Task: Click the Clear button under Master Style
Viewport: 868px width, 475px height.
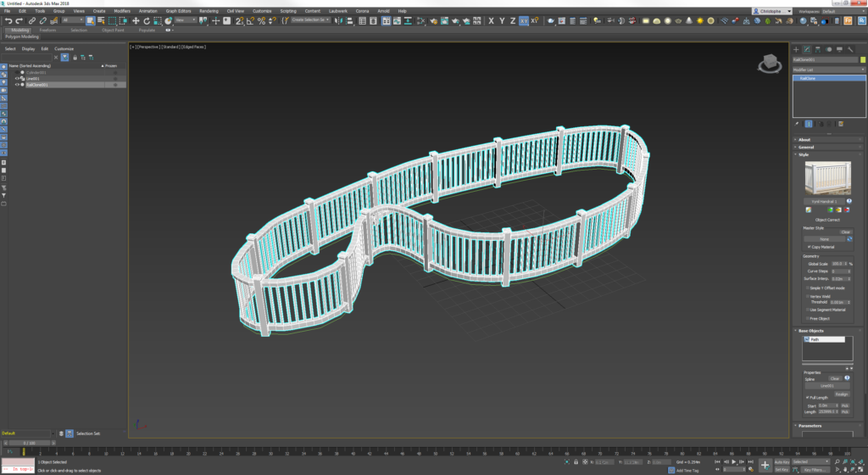Action: (x=845, y=232)
